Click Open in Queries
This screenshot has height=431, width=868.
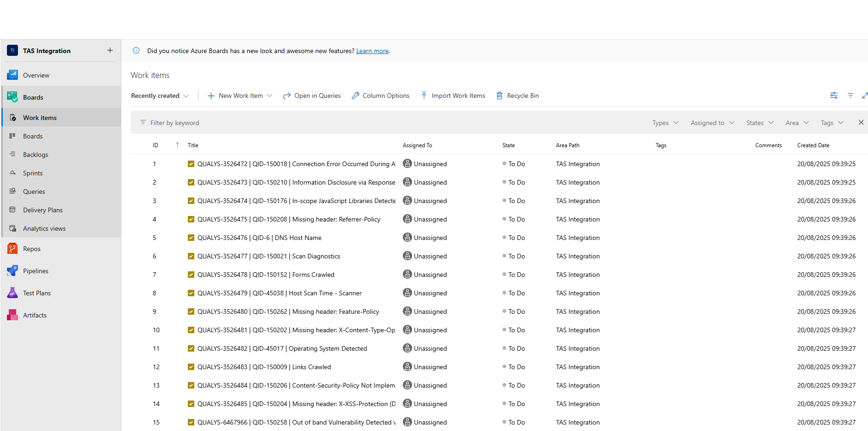coord(311,96)
